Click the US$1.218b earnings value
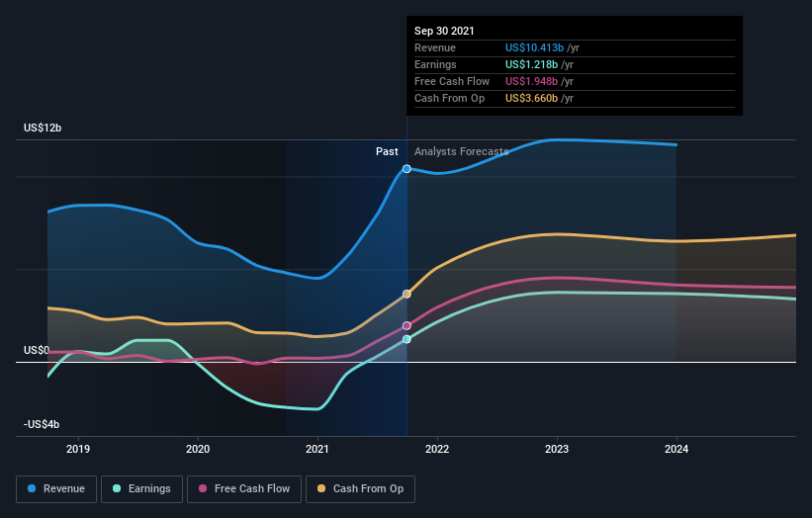The width and height of the screenshot is (812, 518). tap(531, 64)
